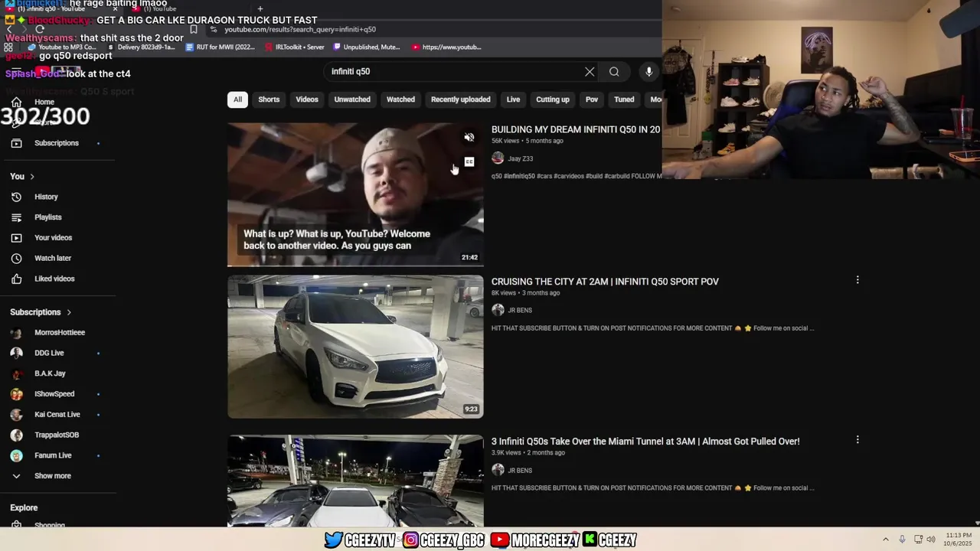Click the taskbar microphone tray icon
The width and height of the screenshot is (980, 551).
coord(903,540)
